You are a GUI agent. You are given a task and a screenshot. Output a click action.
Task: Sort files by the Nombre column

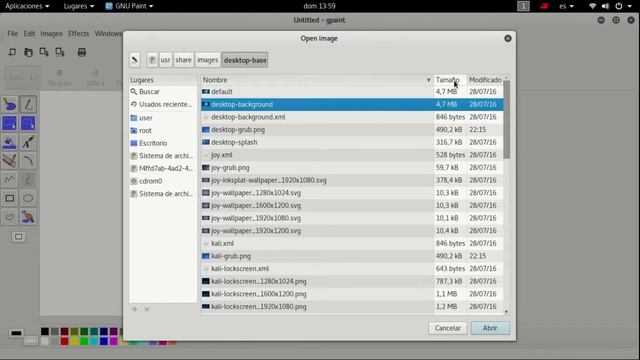tap(317, 80)
